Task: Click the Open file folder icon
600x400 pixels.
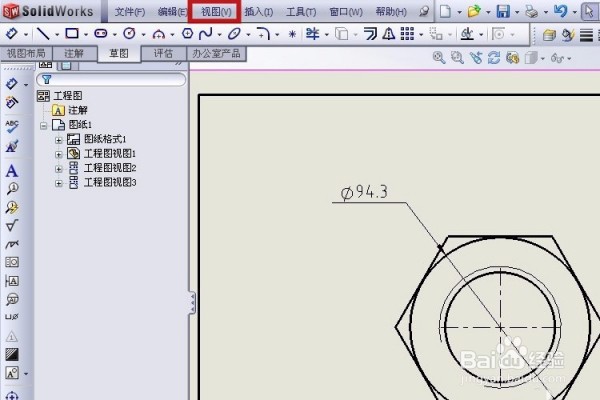Action: 474,11
